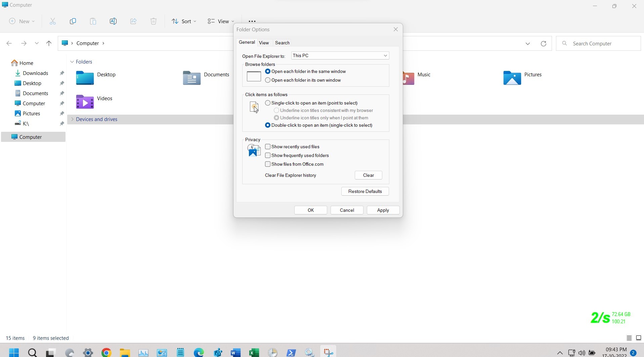Click the volume icon in system tray

(582, 353)
